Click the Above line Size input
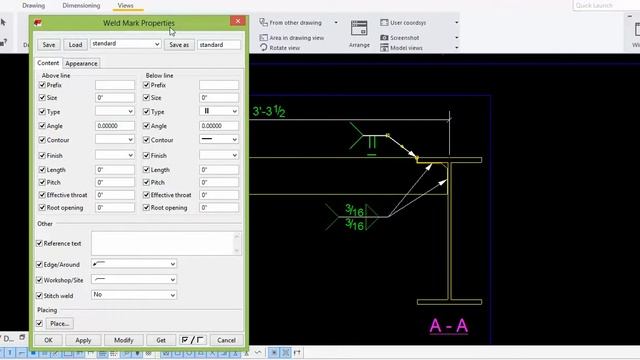Screen dimensions: 640x360 click(x=115, y=98)
